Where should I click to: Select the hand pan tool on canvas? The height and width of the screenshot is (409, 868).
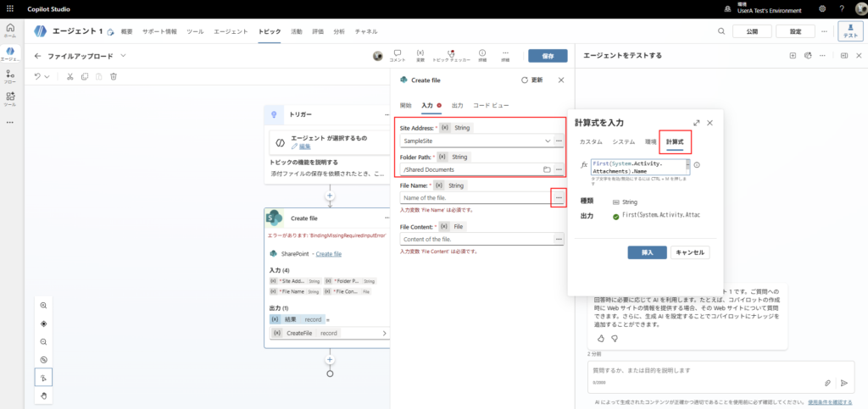tap(43, 395)
